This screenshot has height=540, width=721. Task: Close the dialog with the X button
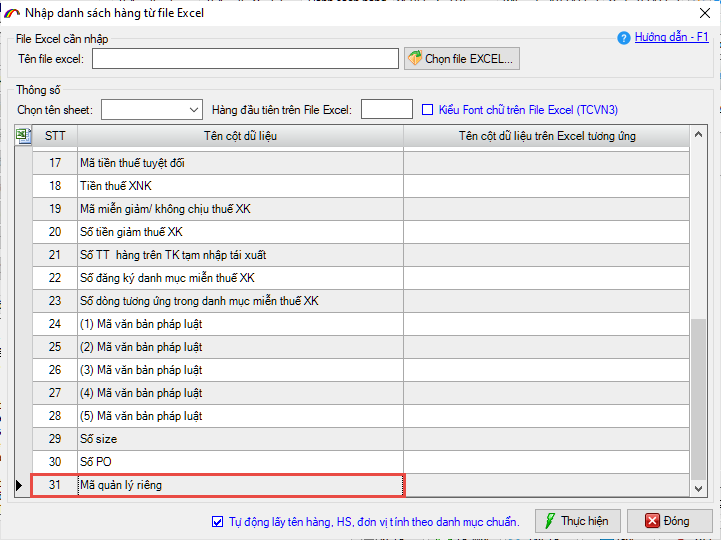(698, 11)
